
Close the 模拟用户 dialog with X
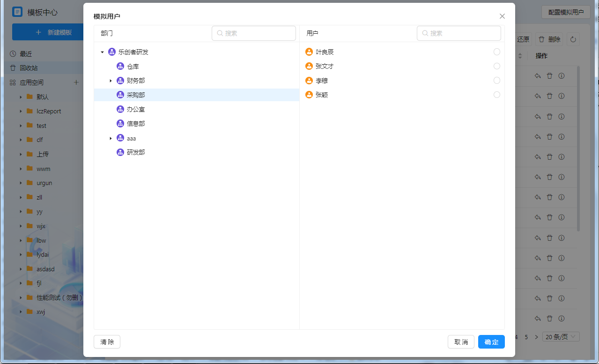coord(502,16)
